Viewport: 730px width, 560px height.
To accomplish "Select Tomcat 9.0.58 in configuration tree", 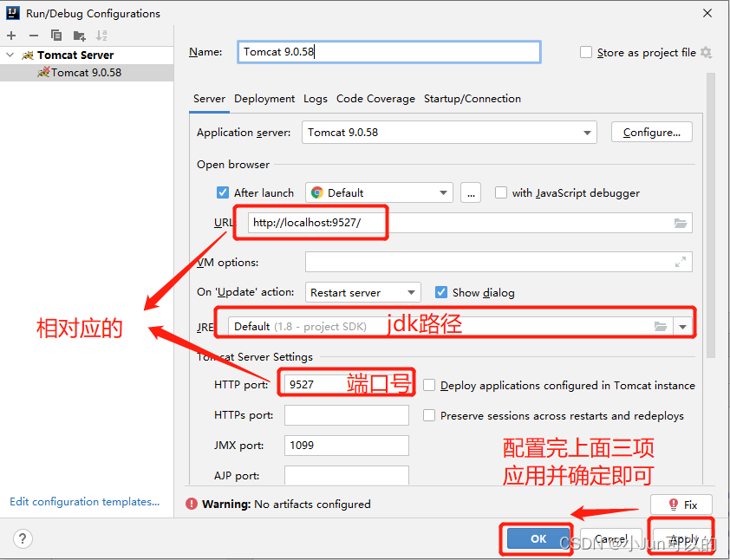I will (87, 73).
